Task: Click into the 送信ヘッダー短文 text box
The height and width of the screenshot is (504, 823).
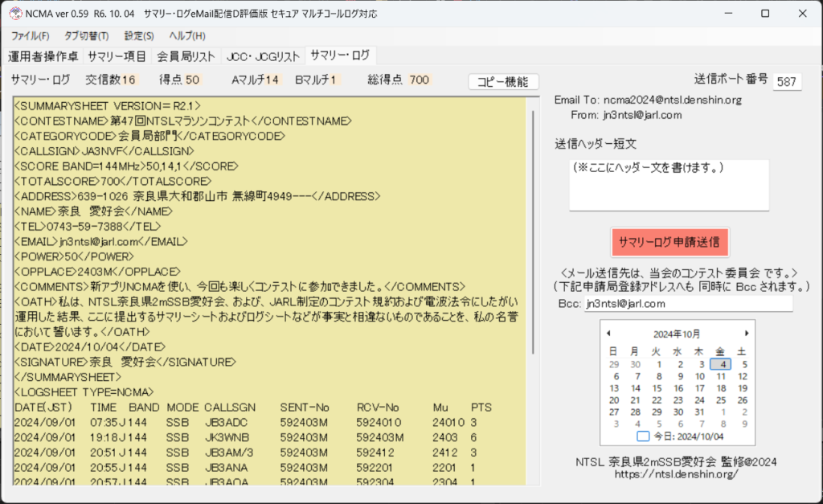Action: click(669, 185)
